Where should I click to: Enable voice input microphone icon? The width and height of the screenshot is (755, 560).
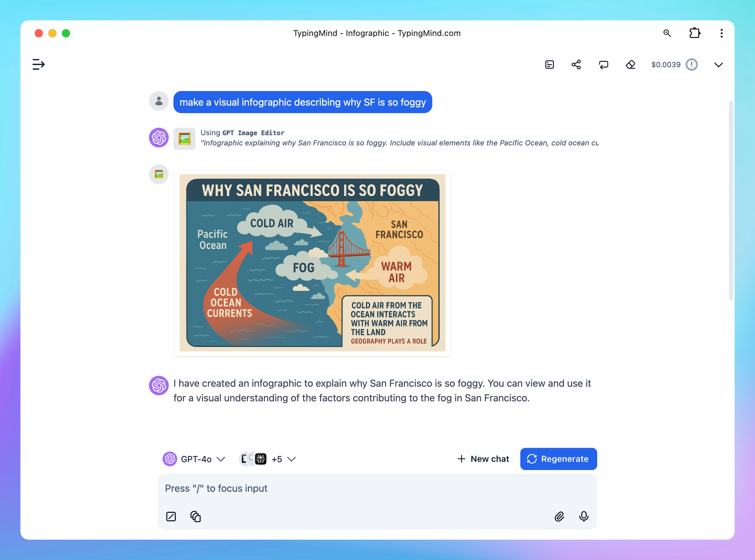[584, 517]
